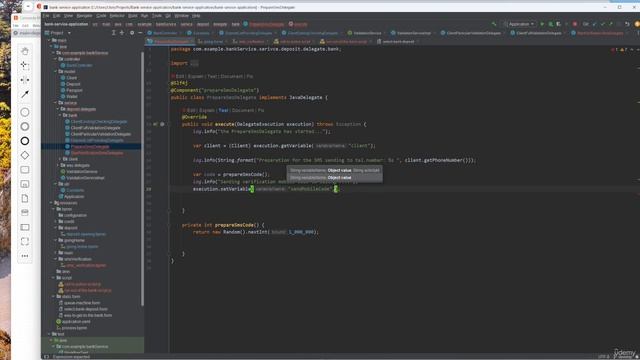Viewport: 640px width, 360px height.
Task: Open ClientFullValidationDelegate in project tree
Action: 95,128
